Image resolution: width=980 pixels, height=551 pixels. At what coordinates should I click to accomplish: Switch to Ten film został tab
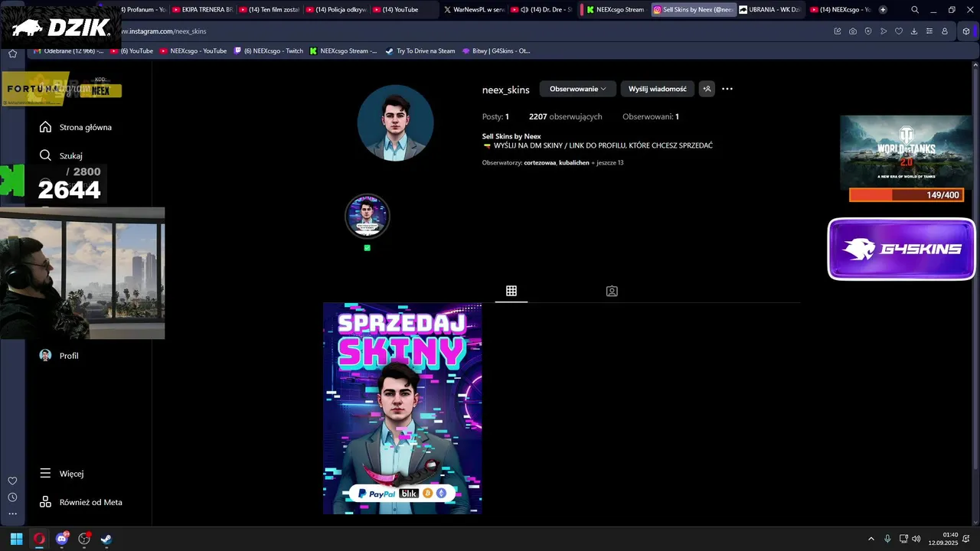pos(269,10)
